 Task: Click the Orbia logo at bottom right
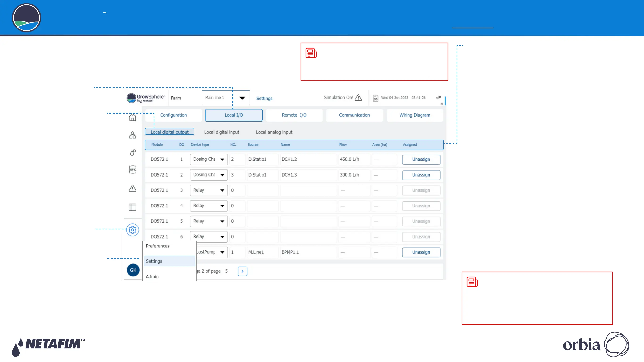coord(596,345)
